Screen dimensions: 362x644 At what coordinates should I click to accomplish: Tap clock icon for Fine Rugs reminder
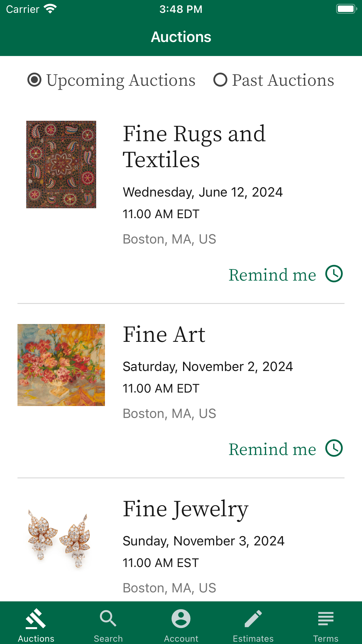[334, 274]
